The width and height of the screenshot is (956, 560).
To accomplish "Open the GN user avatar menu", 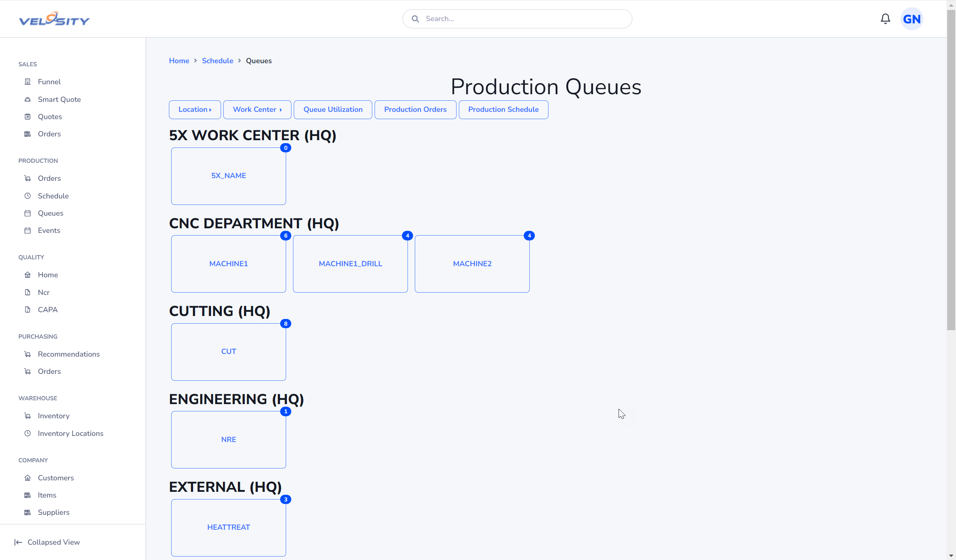I will pos(912,19).
